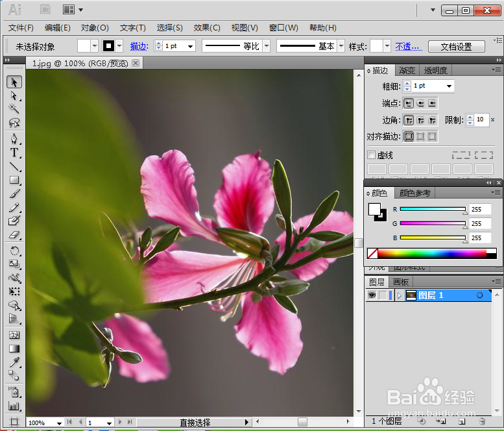The width and height of the screenshot is (504, 431).
Task: Open the 等比 width profile dropdown
Action: coord(267,46)
